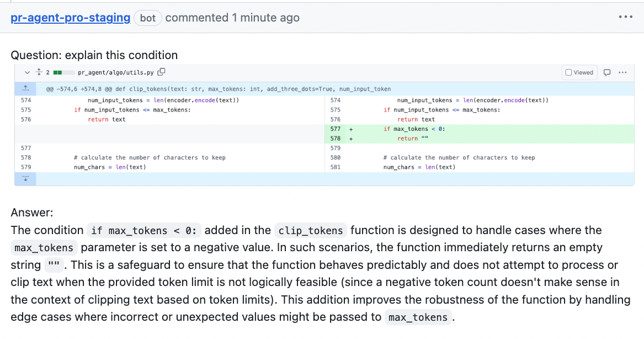Screen dimensions: 644x339
Task: Click the plus marker on added line 578
Action: pyautogui.click(x=350, y=139)
